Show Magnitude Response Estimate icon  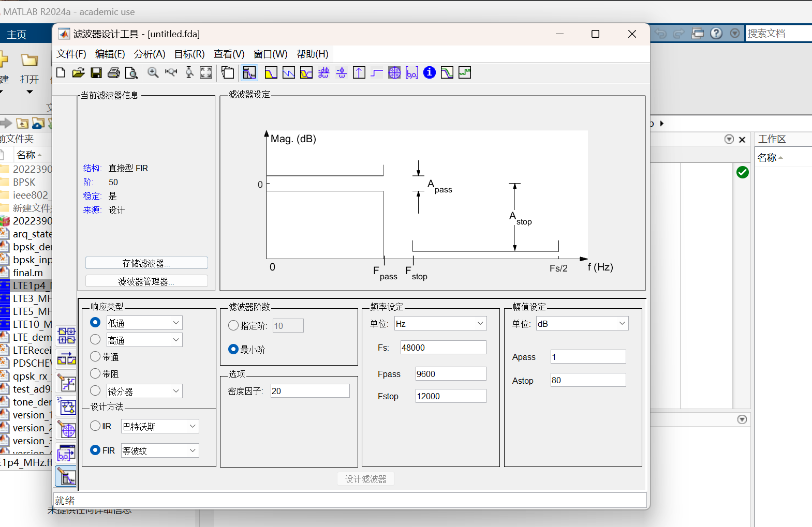click(447, 73)
